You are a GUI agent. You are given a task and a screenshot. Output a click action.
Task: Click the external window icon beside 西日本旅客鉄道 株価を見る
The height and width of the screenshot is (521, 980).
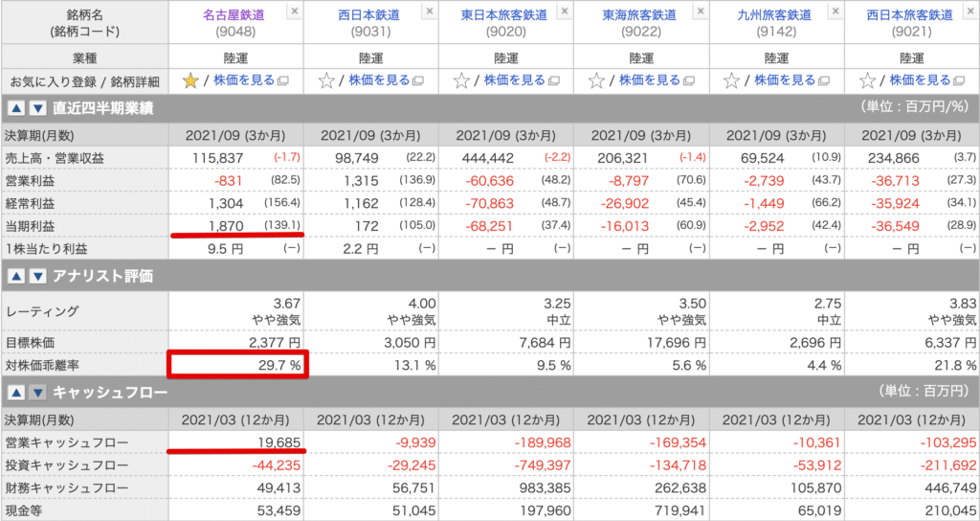(959, 81)
